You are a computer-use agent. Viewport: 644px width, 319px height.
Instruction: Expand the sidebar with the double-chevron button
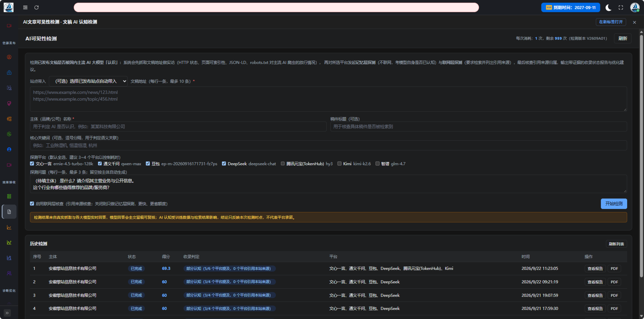(x=7, y=313)
